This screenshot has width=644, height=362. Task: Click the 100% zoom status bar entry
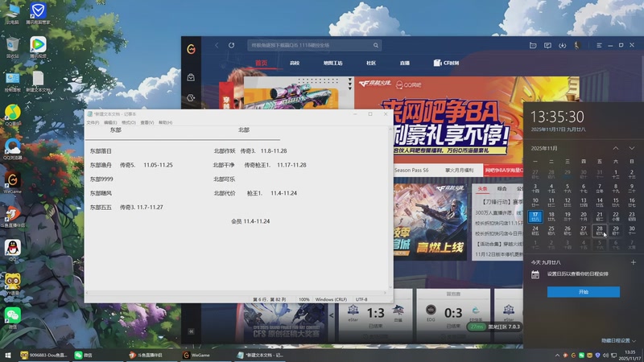click(x=304, y=299)
